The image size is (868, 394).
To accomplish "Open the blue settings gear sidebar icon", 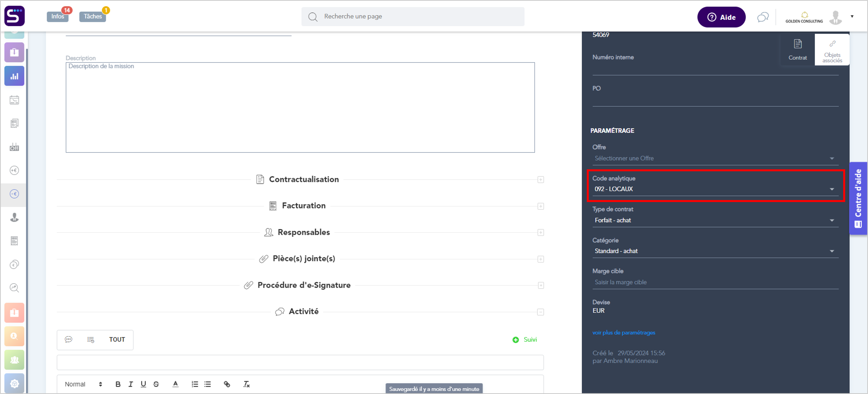I will tap(14, 384).
